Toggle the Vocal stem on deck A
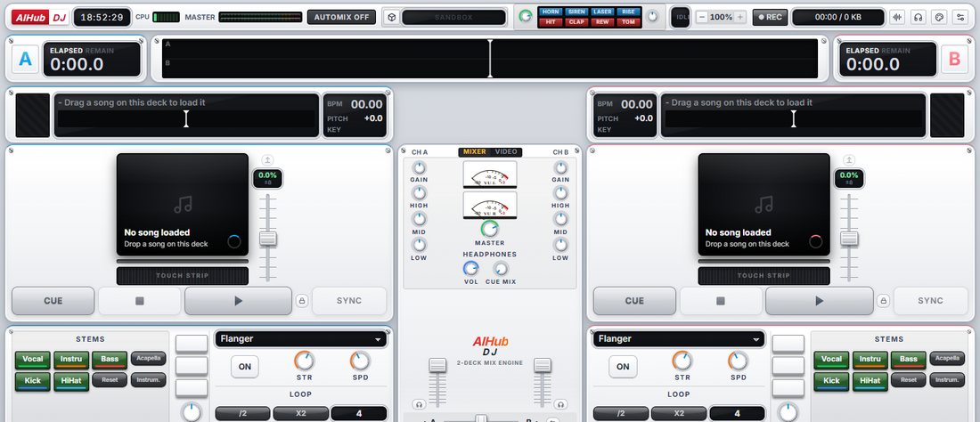The width and height of the screenshot is (980, 422). (32, 360)
